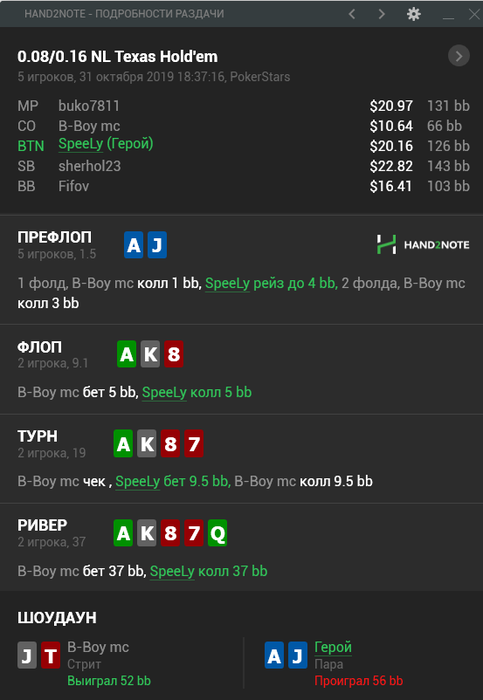
Task: Click the gray King card on the turn
Action: (147, 443)
